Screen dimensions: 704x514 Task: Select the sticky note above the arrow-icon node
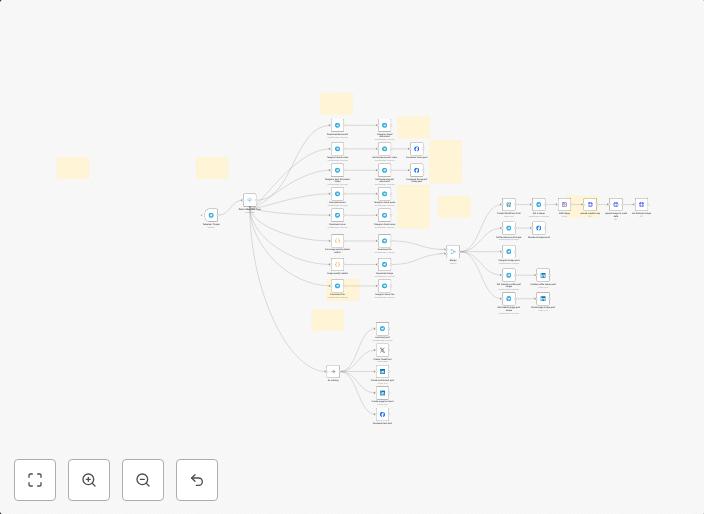click(327, 320)
